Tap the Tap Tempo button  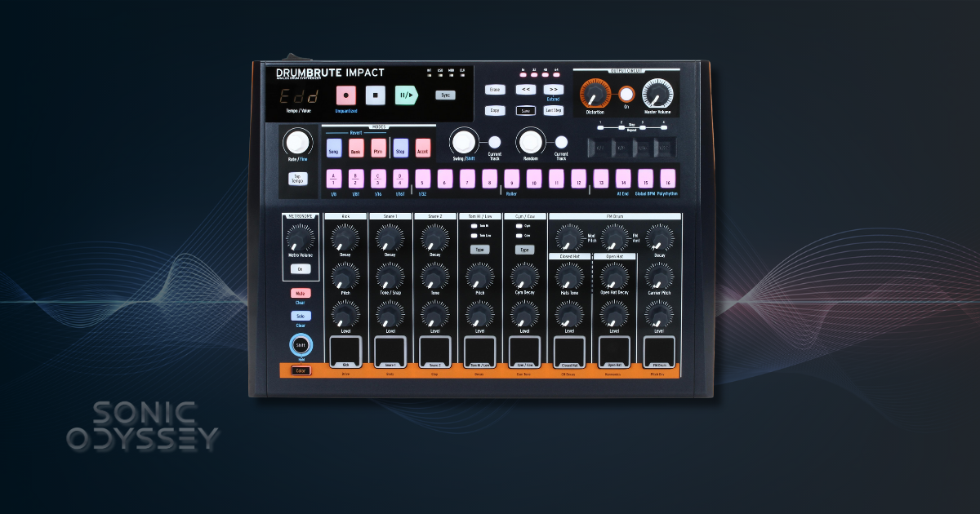click(297, 179)
